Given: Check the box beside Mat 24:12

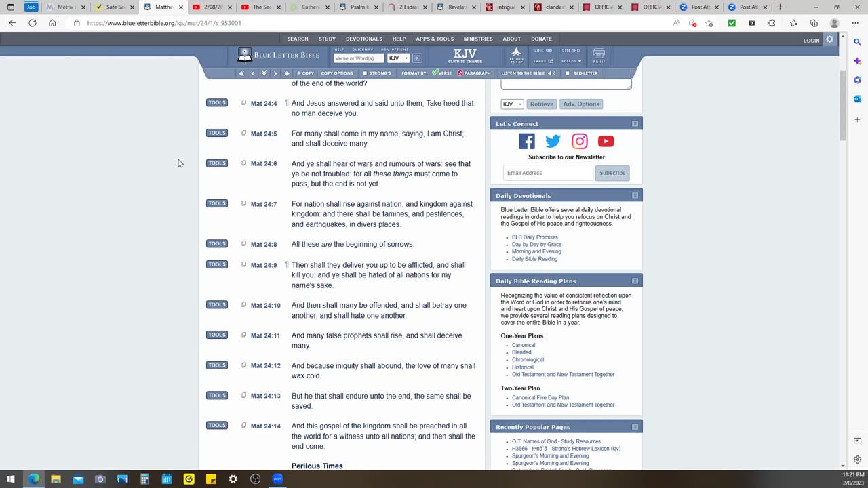Looking at the screenshot, I should [243, 365].
